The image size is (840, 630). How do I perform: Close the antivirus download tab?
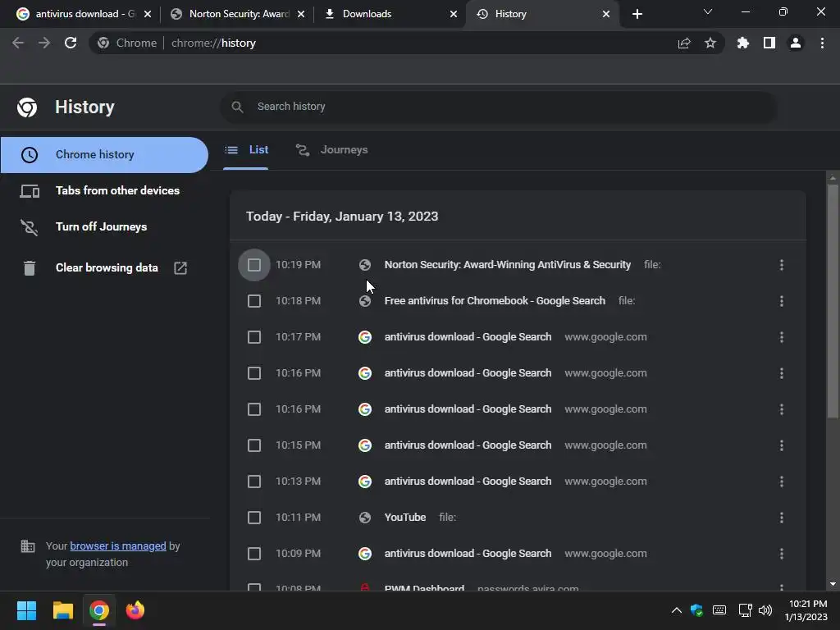tap(148, 14)
